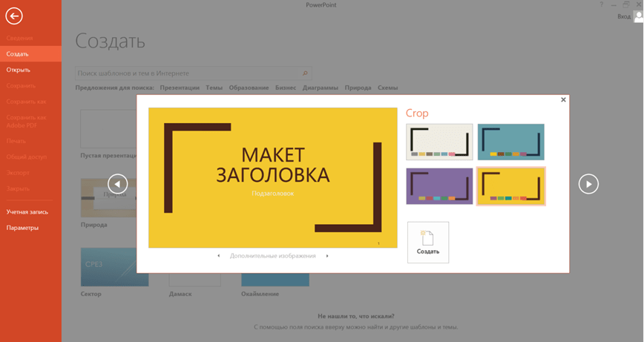This screenshot has width=644, height=342.
Task: Click the user account avatar icon
Action: point(638,16)
